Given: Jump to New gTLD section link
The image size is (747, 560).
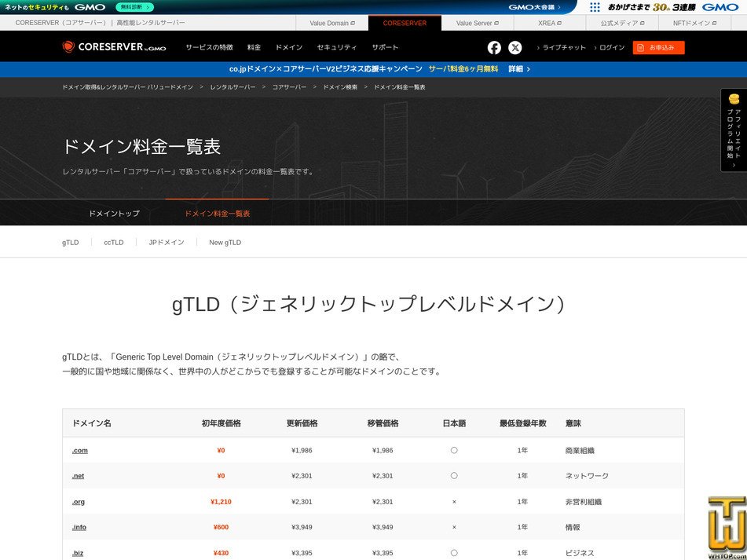Looking at the screenshot, I should (225, 243).
